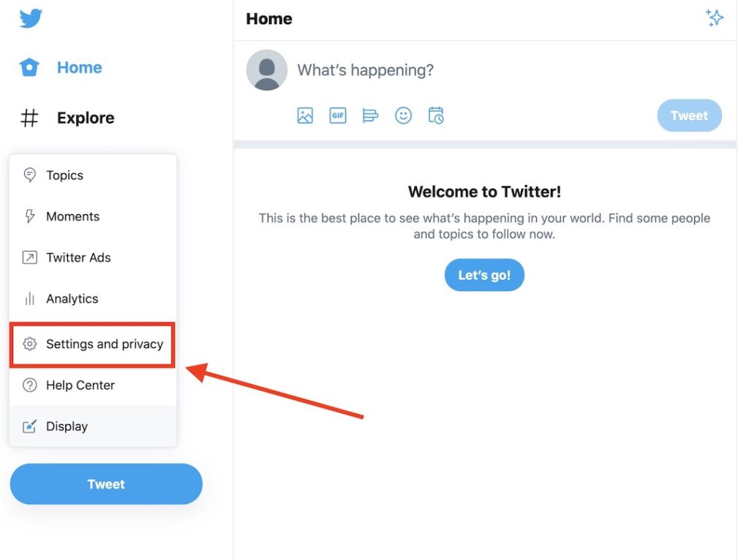The image size is (749, 560).
Task: Visit the Help Center
Action: [80, 385]
